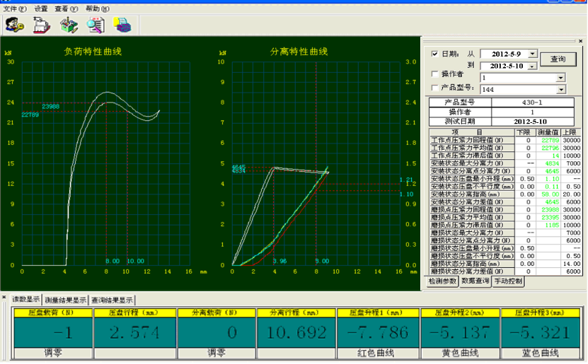Click the factory test machine toolbar icon
This screenshot has width=588, height=364.
click(42, 25)
